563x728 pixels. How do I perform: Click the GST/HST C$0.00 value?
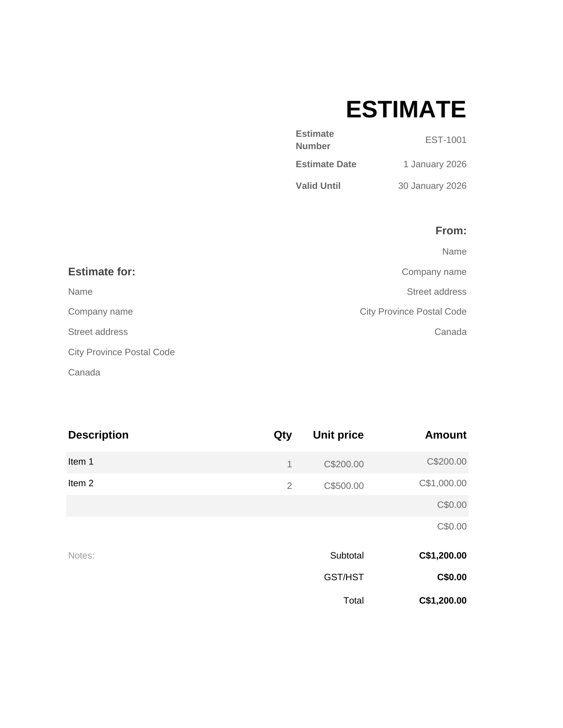[x=451, y=577]
